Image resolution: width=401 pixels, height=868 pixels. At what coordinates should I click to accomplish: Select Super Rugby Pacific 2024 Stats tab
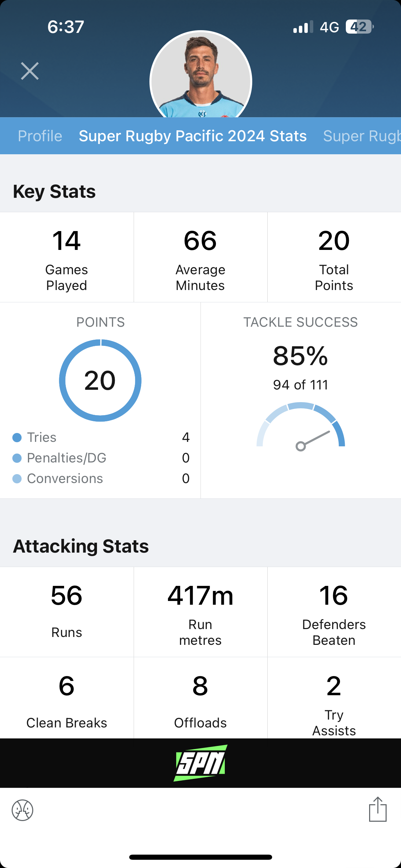click(193, 136)
